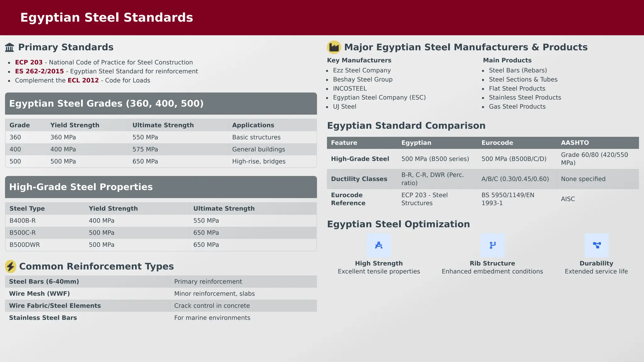Select the ES 262-2/2015 standard text
Viewport: 644px width, 362px height.
click(x=39, y=71)
